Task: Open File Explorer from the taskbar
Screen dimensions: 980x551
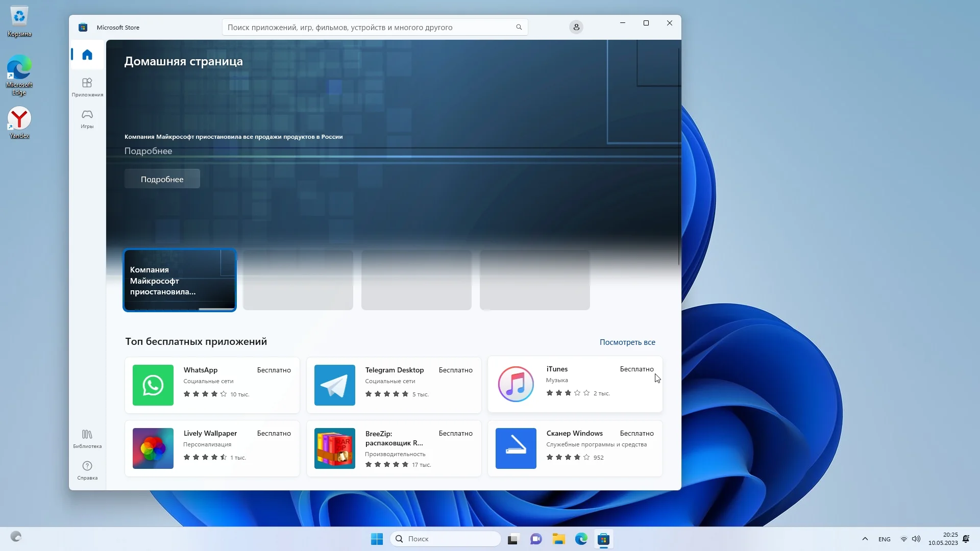Action: pyautogui.click(x=558, y=539)
